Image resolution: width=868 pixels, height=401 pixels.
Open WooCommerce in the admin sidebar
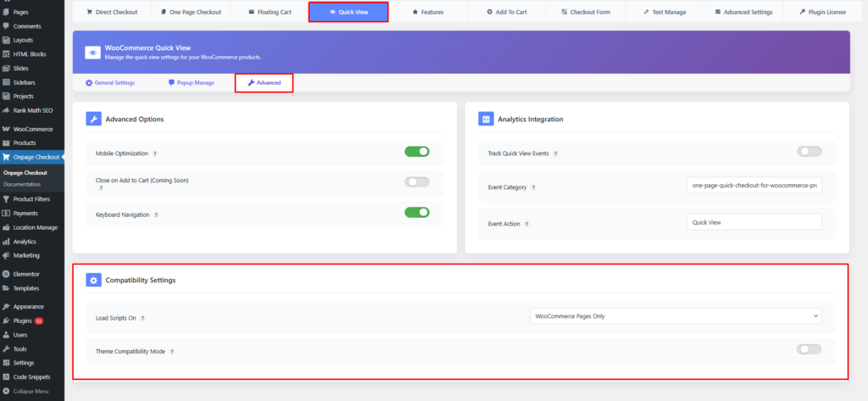tap(32, 129)
